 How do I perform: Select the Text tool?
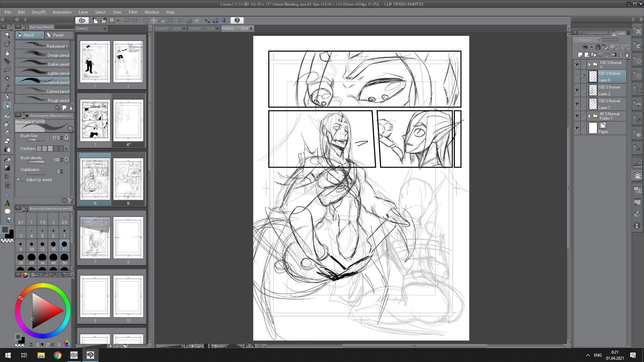7,203
